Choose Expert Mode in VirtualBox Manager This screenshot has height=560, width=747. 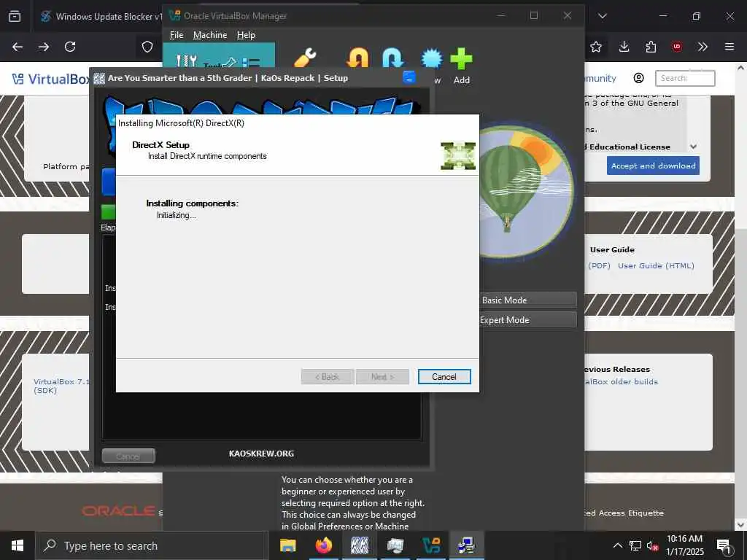click(528, 320)
